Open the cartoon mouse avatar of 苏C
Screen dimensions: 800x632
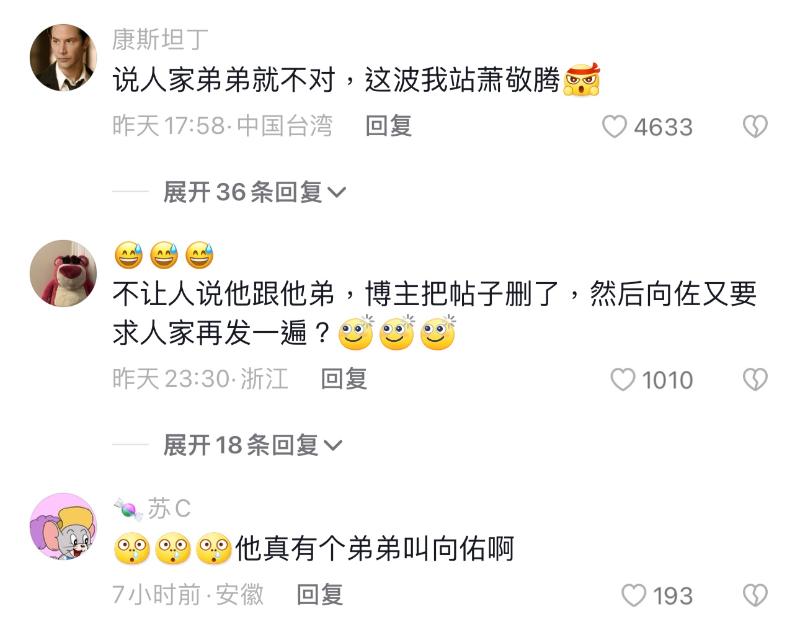pyautogui.click(x=63, y=526)
